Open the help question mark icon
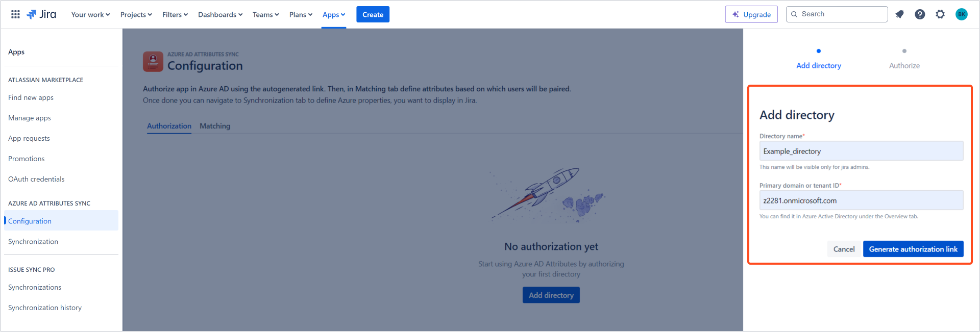Screen dimensions: 980x332 click(920, 14)
